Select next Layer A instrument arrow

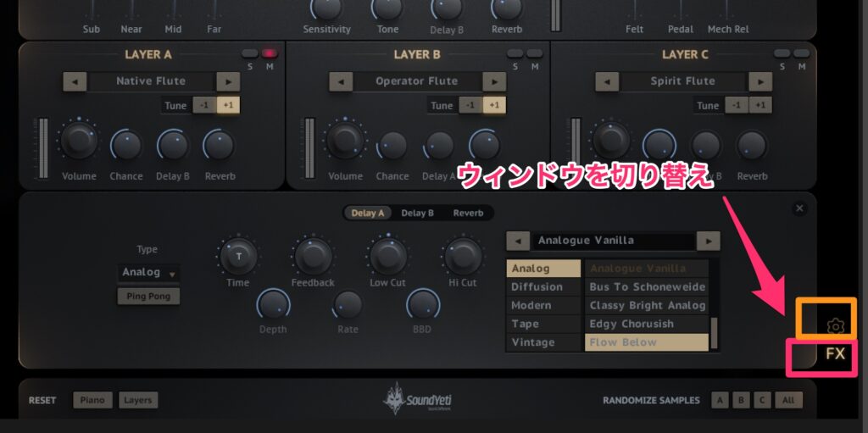tap(227, 81)
